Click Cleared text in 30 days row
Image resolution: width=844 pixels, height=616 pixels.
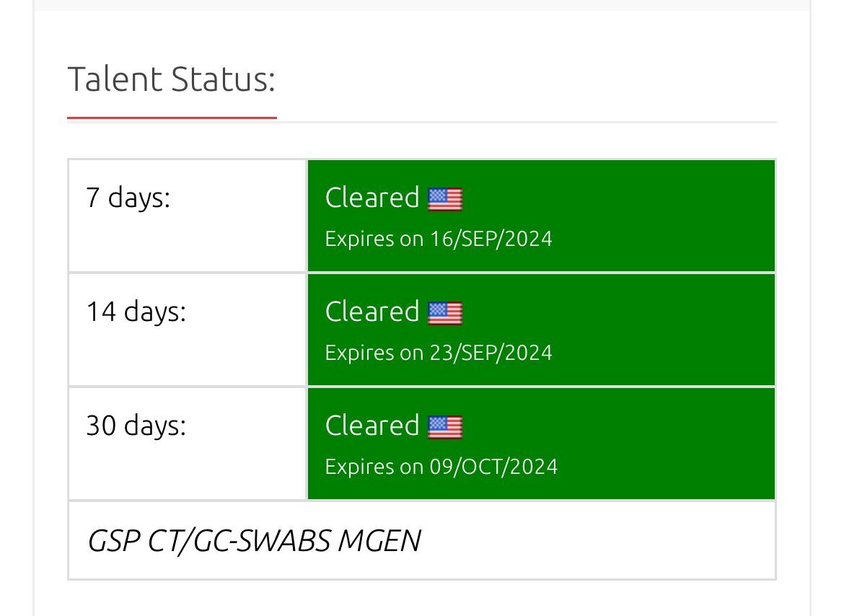point(372,426)
